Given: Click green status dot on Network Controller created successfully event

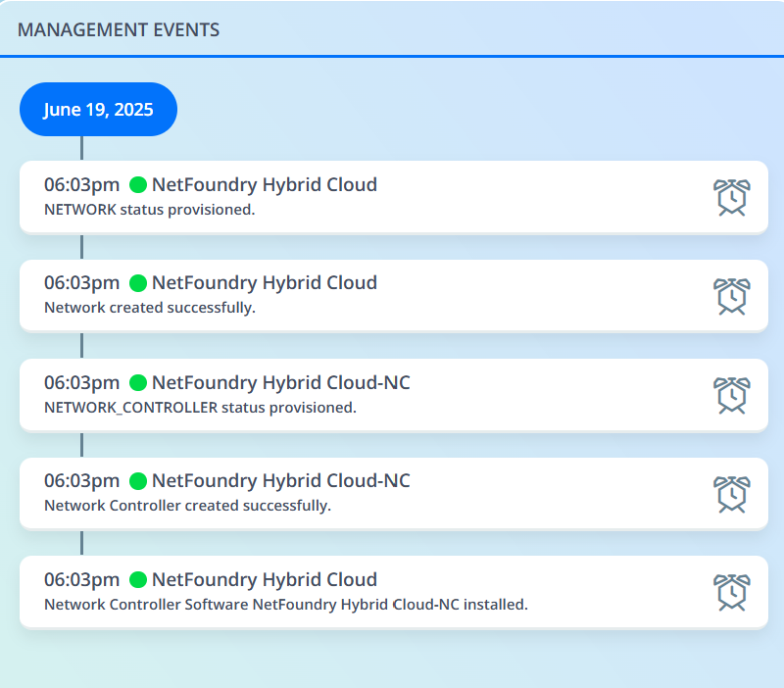Looking at the screenshot, I should [x=138, y=481].
